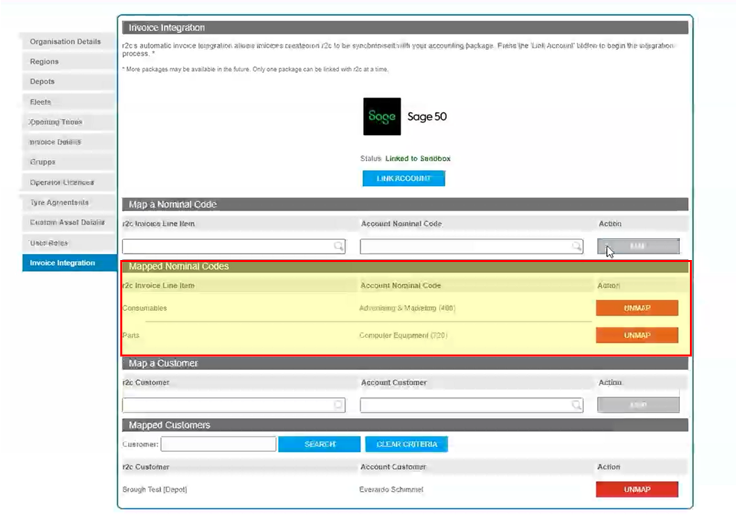
Task: Select Regions in the sidebar
Action: coord(69,62)
